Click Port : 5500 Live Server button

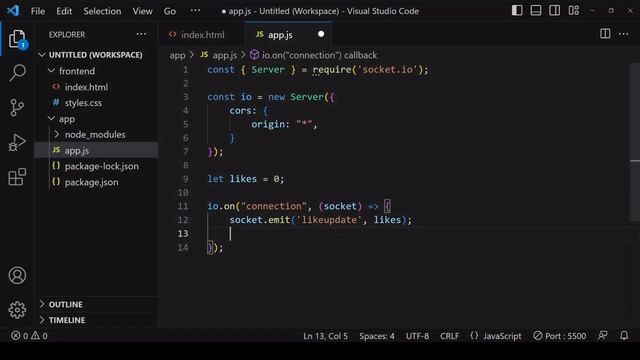pyautogui.click(x=560, y=336)
